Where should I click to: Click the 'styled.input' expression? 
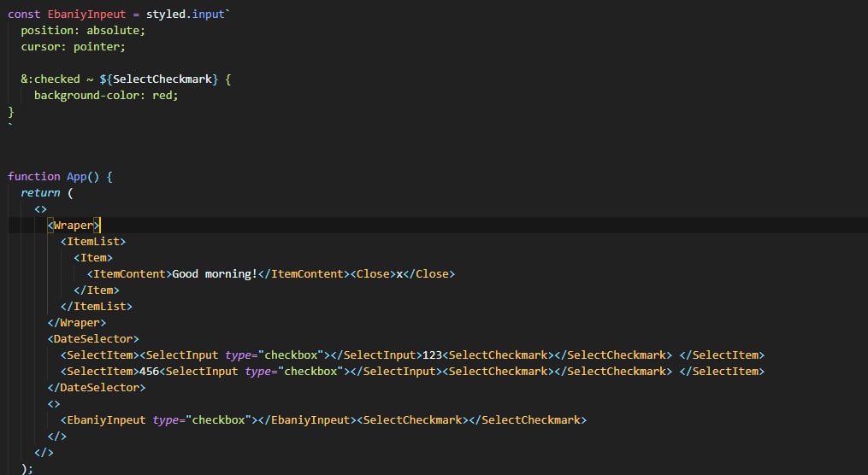pyautogui.click(x=186, y=15)
